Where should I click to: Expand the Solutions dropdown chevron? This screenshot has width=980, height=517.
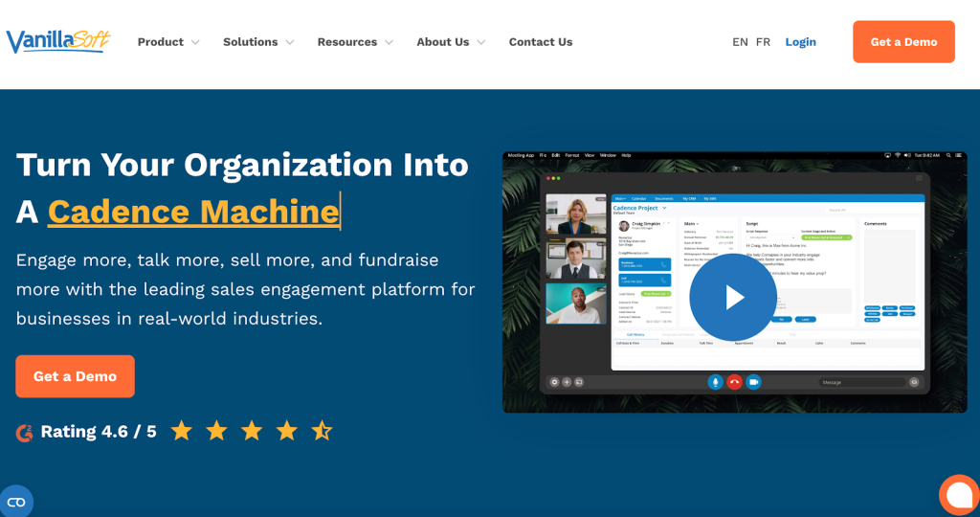coord(290,42)
